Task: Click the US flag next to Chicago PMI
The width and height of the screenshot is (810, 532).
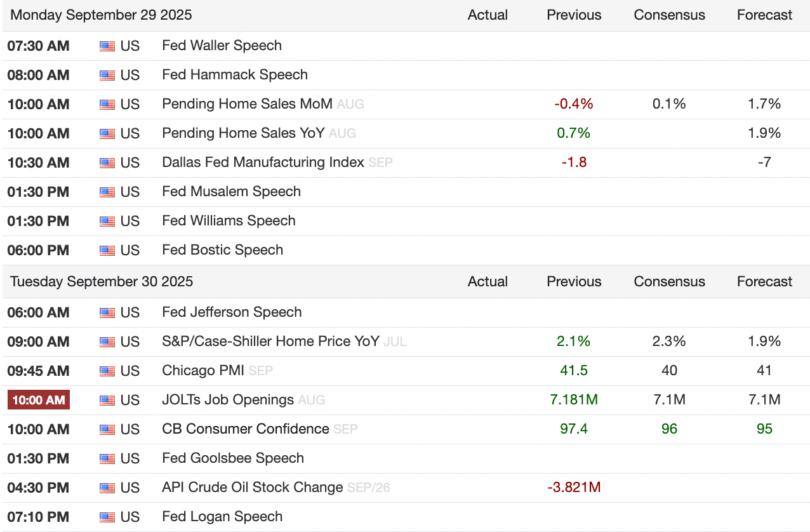Action: pos(107,371)
